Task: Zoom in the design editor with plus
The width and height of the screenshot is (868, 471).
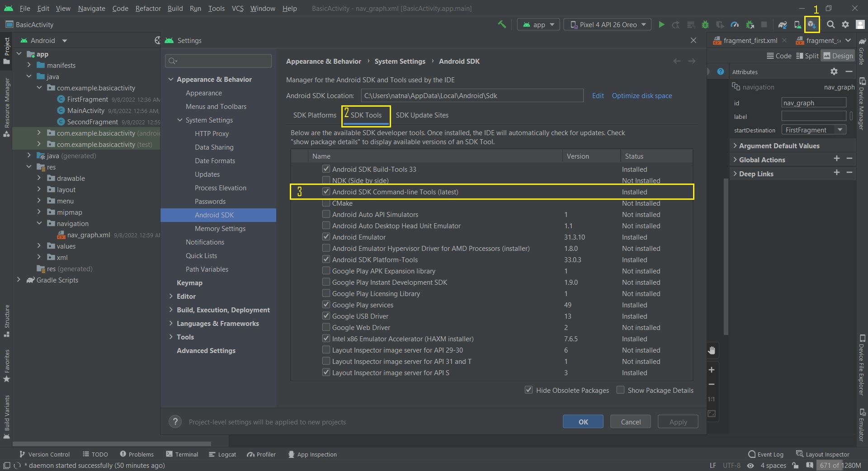Action: [712, 370]
